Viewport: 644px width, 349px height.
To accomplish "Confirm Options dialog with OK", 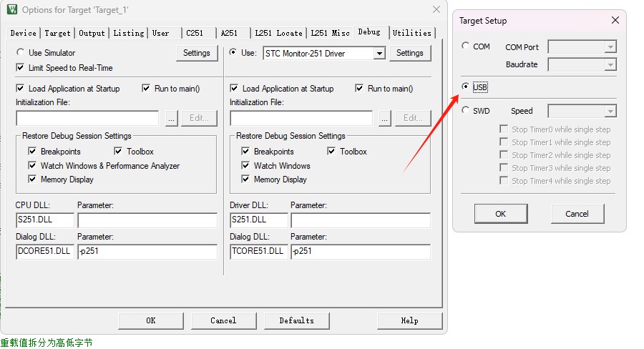I will coord(151,320).
